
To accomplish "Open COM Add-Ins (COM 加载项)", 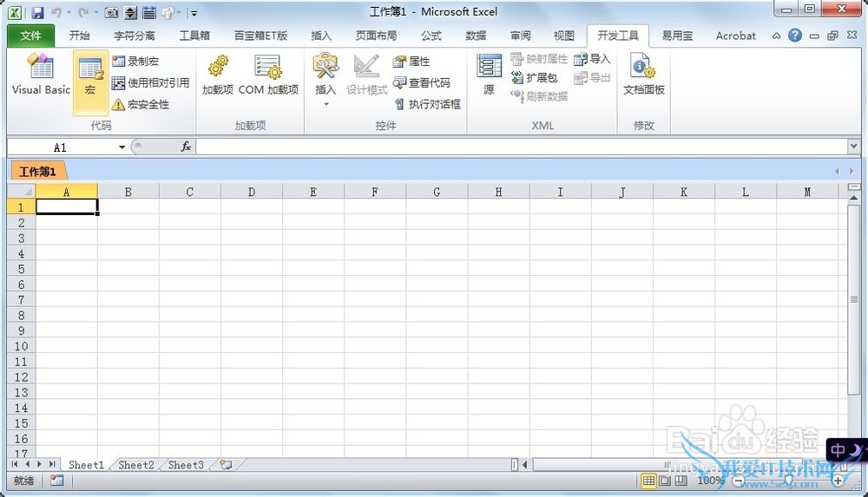I will click(x=268, y=75).
